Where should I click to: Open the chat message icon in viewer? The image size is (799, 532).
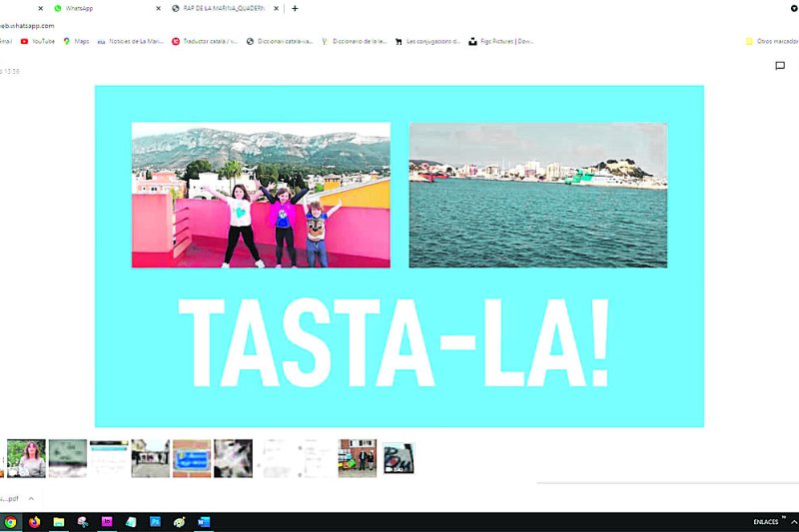click(780, 66)
